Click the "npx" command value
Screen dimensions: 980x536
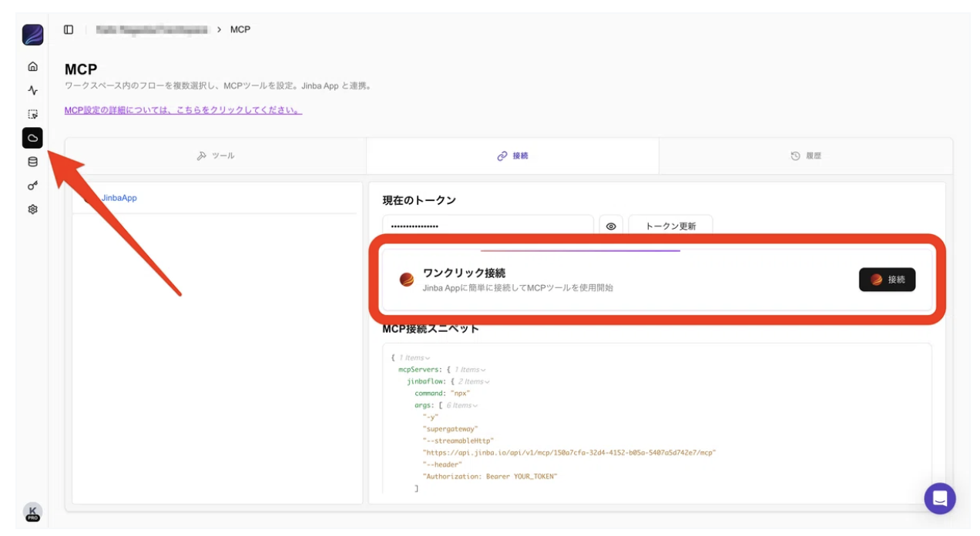[459, 394]
